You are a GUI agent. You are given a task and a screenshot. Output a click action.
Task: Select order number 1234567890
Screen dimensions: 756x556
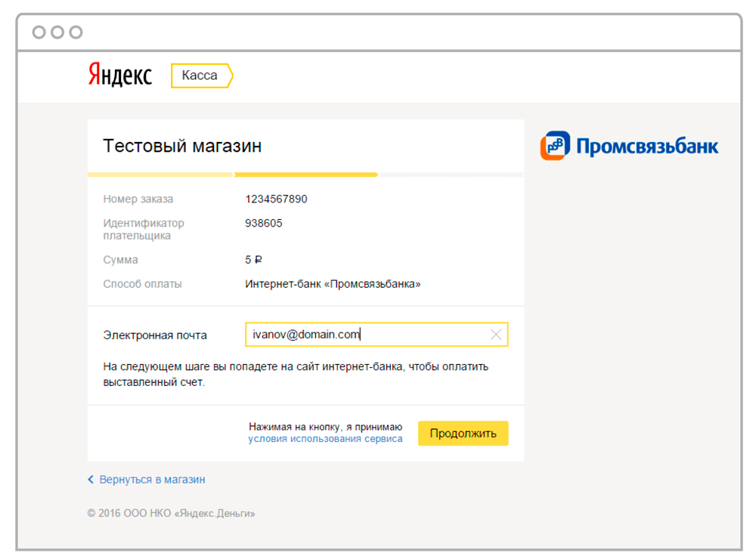pyautogui.click(x=276, y=199)
